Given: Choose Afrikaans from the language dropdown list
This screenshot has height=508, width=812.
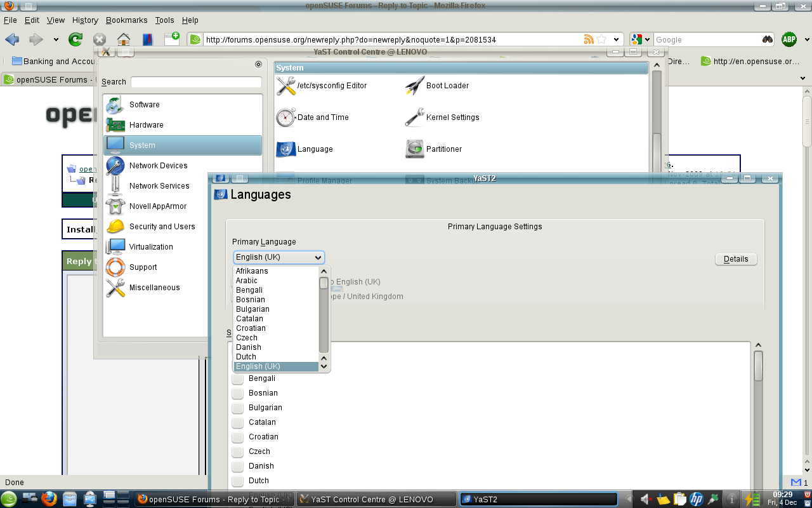Looking at the screenshot, I should tap(276, 271).
